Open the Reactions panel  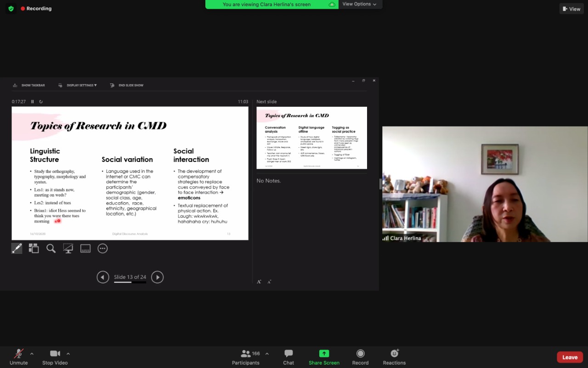(394, 357)
